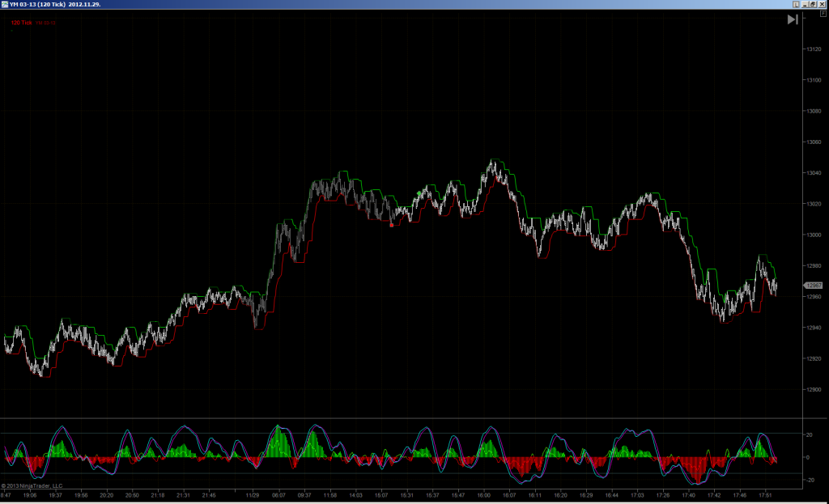Click the 13100 price axis label

tap(814, 80)
